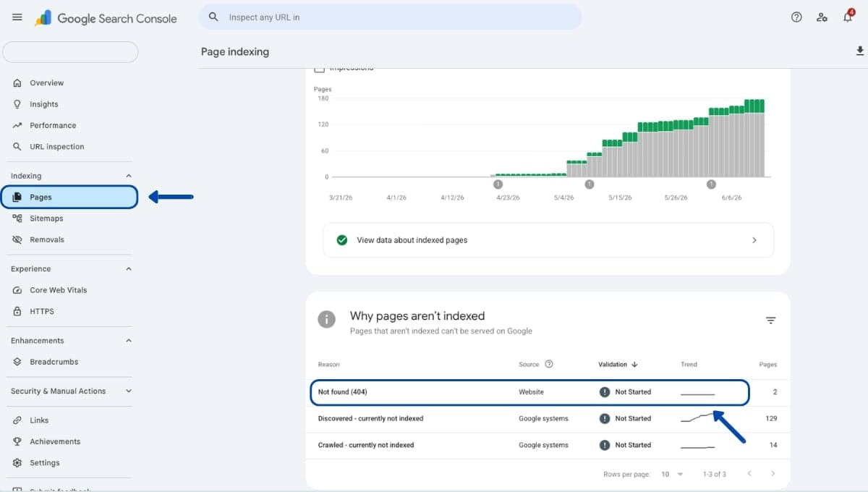Open the notifications bell
868x492 pixels.
point(848,17)
